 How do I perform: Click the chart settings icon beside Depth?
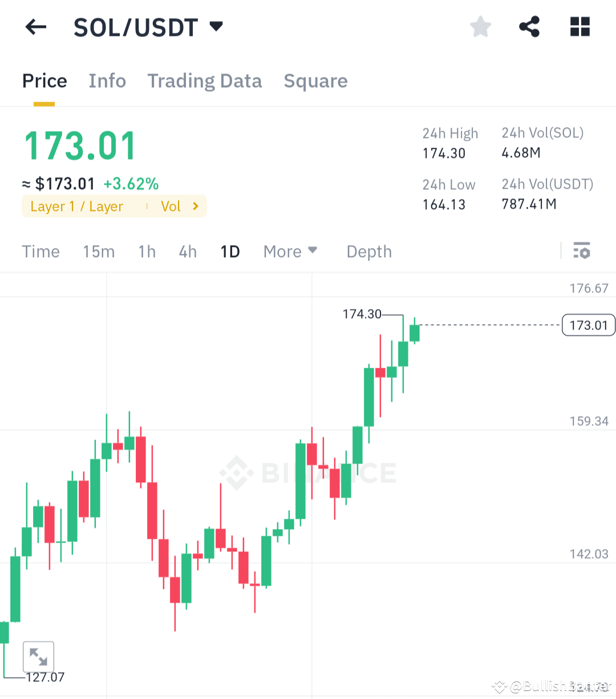581,251
